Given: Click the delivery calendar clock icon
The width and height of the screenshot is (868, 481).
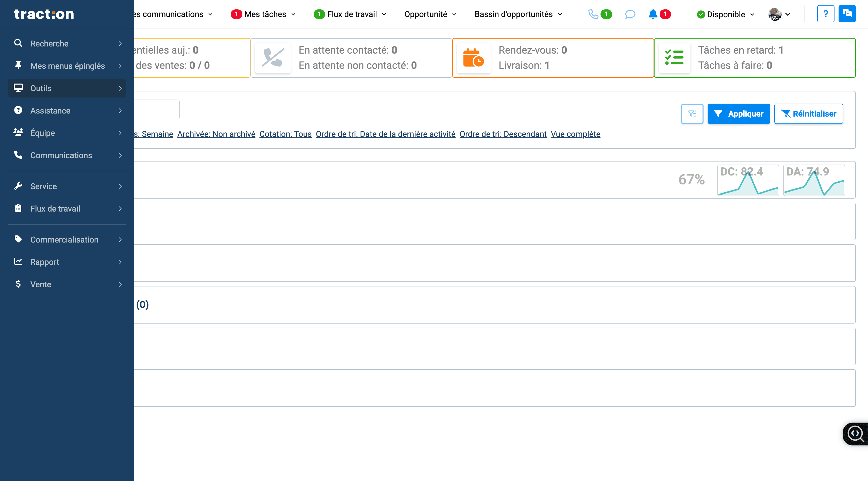Looking at the screenshot, I should (473, 58).
